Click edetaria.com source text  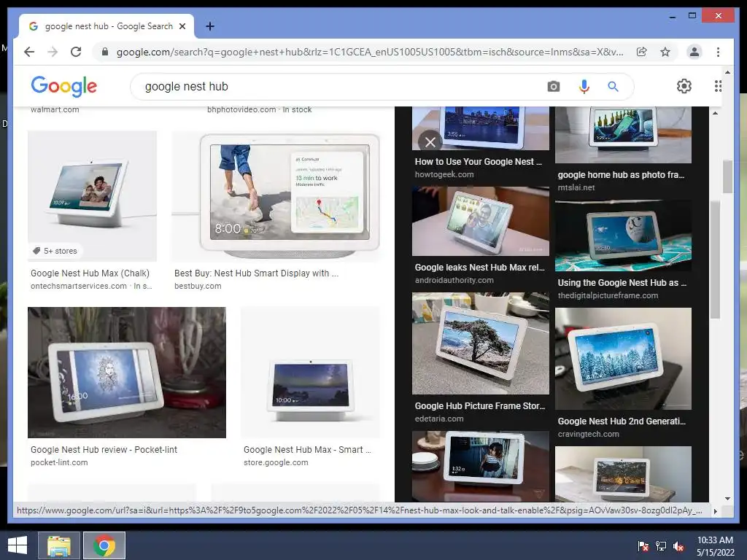(438, 419)
